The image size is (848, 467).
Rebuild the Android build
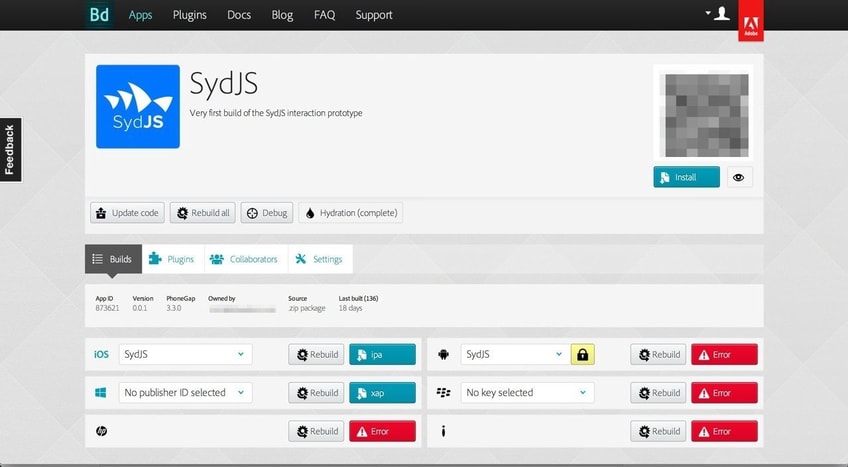click(x=658, y=355)
